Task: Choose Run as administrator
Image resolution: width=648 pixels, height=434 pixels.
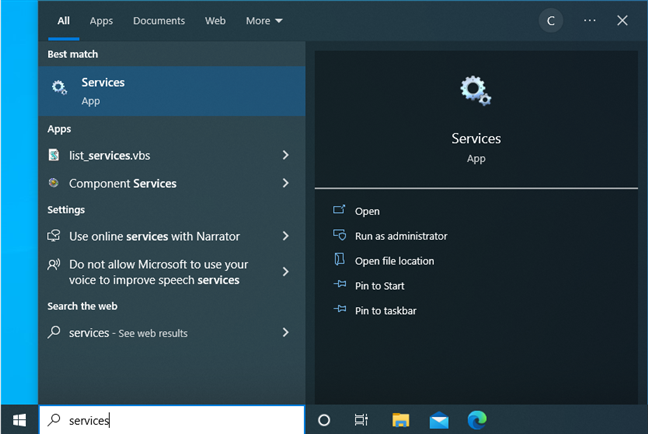Action: point(400,236)
